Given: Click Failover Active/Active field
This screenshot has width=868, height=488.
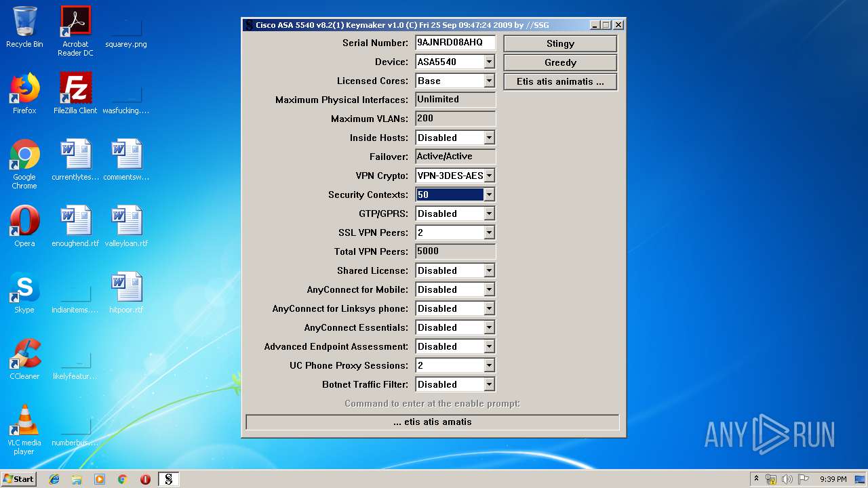Looking at the screenshot, I should [x=455, y=157].
